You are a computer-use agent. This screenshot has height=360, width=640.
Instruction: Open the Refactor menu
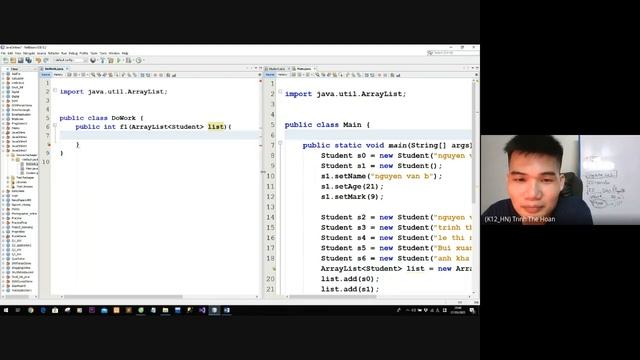[x=53, y=53]
